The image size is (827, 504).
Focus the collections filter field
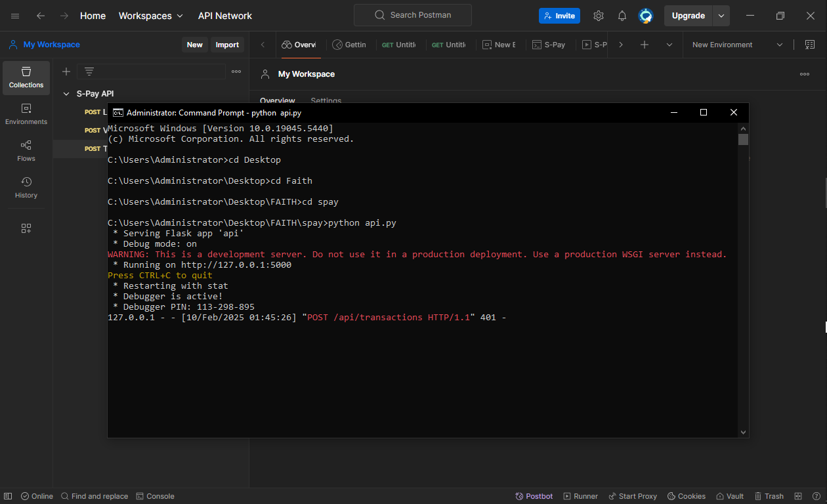[152, 72]
